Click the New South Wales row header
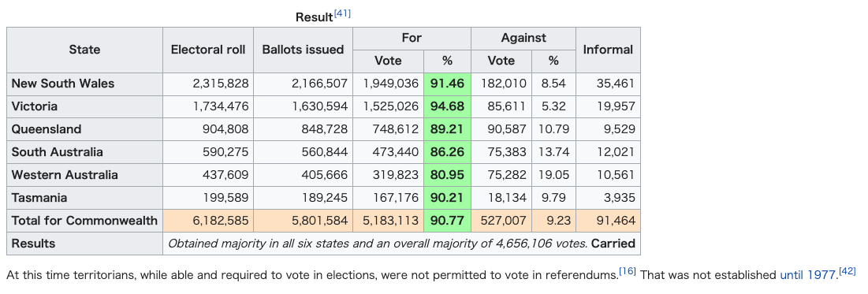The width and height of the screenshot is (868, 294). click(84, 84)
